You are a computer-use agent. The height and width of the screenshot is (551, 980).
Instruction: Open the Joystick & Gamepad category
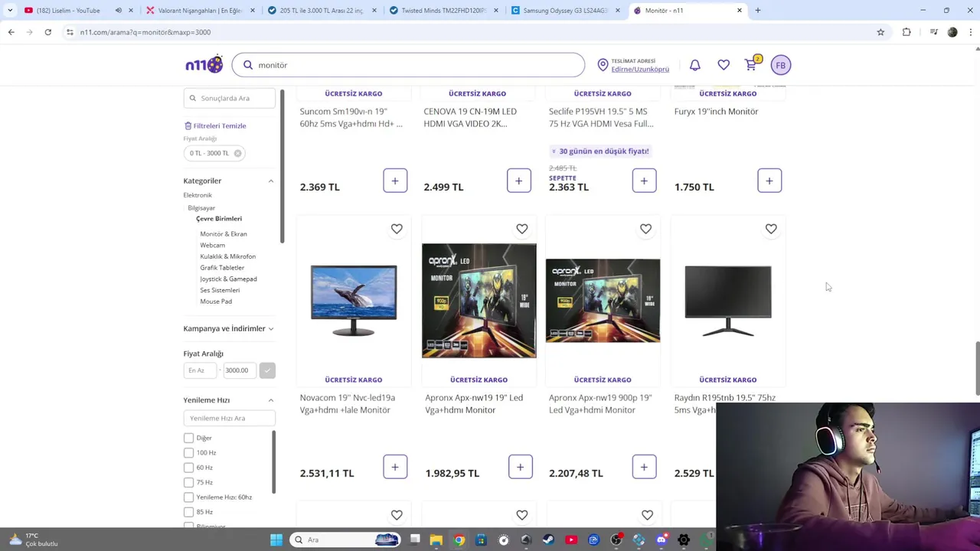228,279
